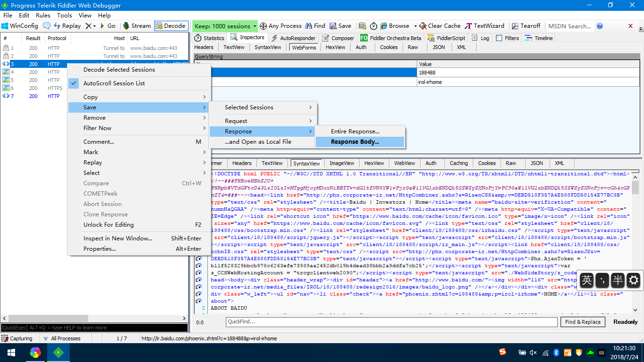Open the Timeline tab
The width and height of the screenshot is (644, 362).
coord(539,38)
